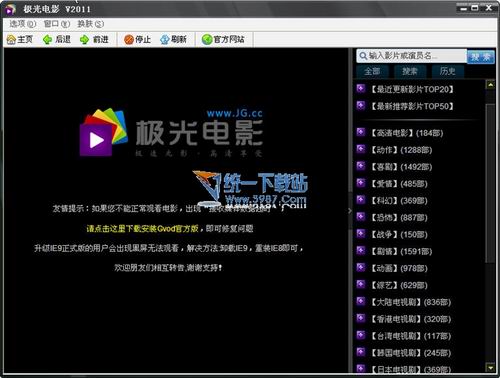Click the icon beside 恐怖 (887部)
Viewport: 500px width, 378px height.
coord(361,217)
